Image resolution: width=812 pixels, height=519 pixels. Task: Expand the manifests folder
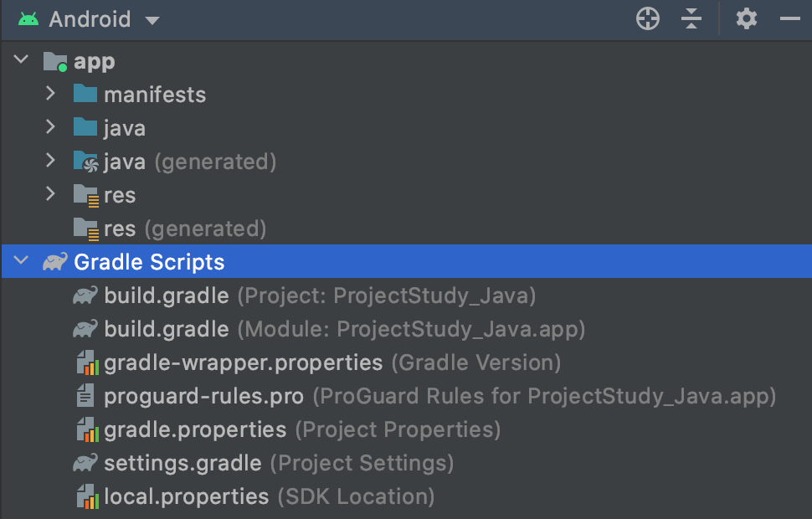50,95
